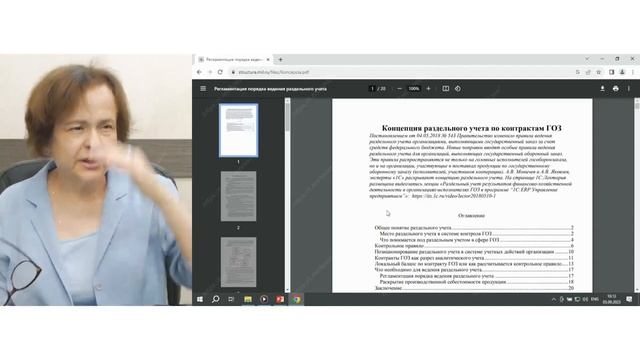640x360 pixels.
Task: Click the address bar URL field
Action: tap(400, 72)
